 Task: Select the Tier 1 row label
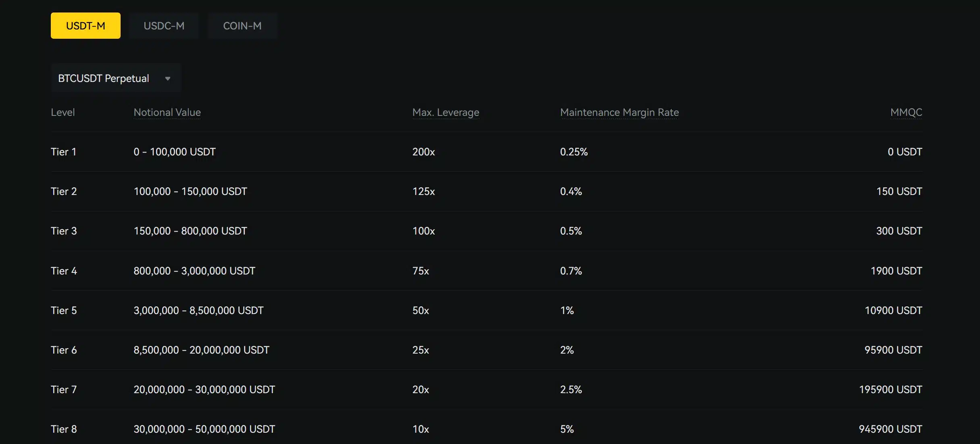coord(63,152)
